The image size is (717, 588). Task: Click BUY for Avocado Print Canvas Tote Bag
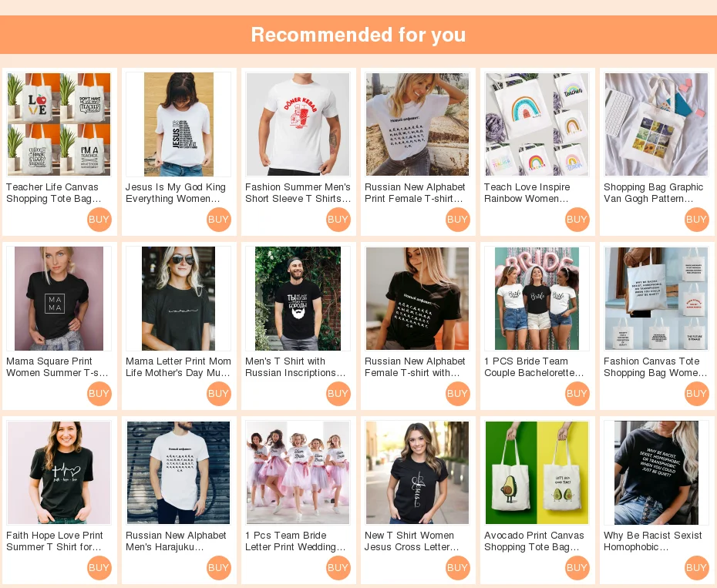[577, 568]
